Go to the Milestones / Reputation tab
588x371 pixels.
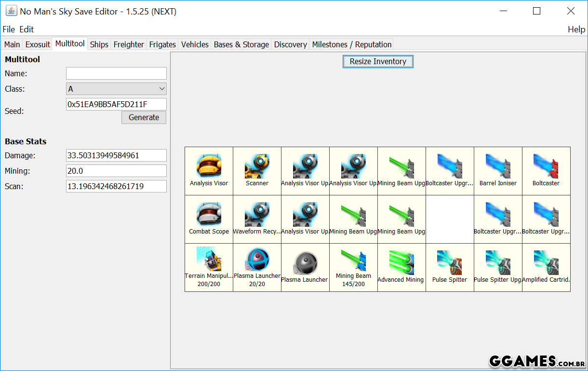click(x=351, y=44)
